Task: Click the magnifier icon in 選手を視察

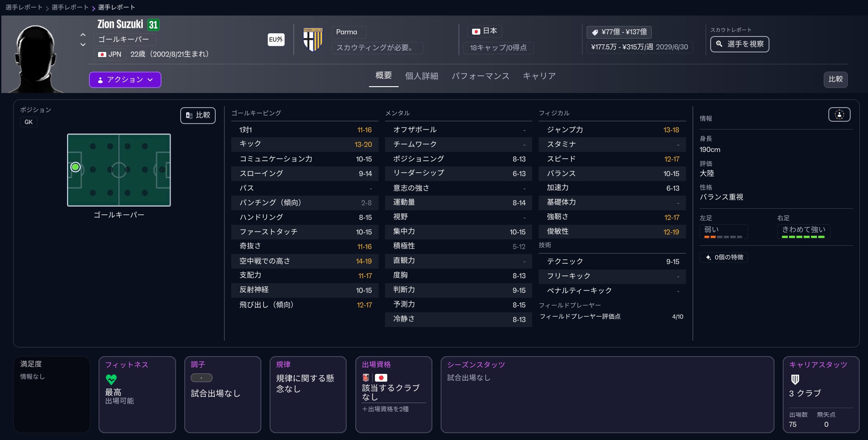Action: pyautogui.click(x=719, y=44)
